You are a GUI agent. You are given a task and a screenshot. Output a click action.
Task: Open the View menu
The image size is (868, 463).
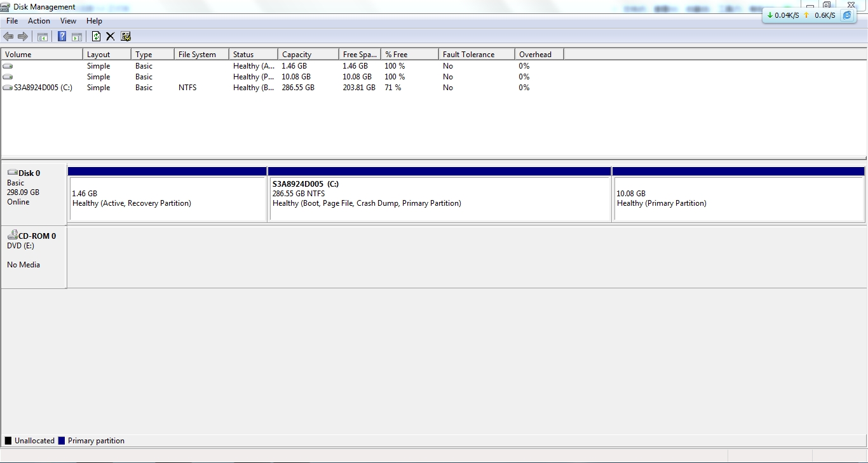[x=68, y=21]
